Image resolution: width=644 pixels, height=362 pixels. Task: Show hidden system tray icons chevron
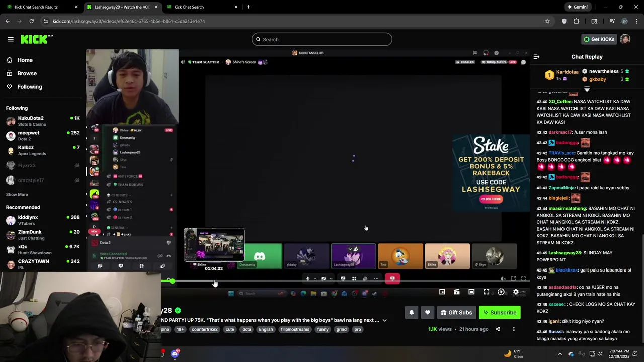tap(560, 354)
